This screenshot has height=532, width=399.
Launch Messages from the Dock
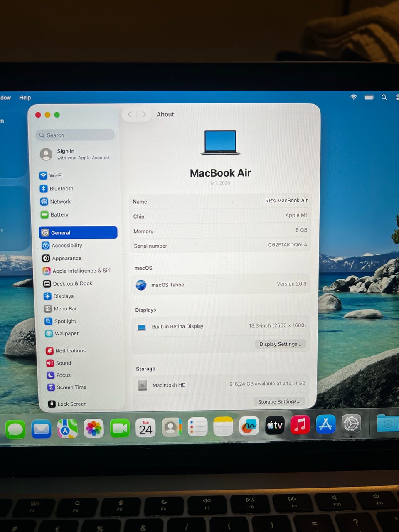[x=16, y=429]
